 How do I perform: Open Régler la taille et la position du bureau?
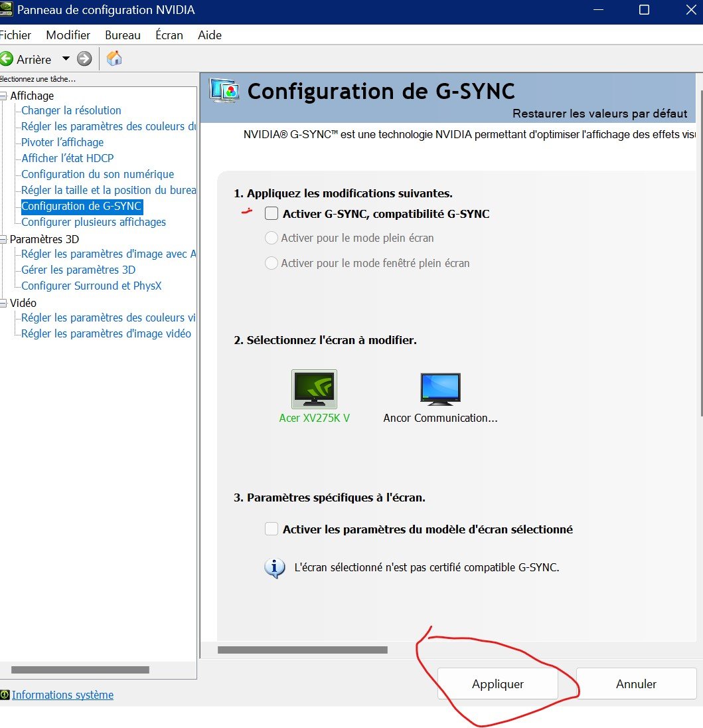109,190
